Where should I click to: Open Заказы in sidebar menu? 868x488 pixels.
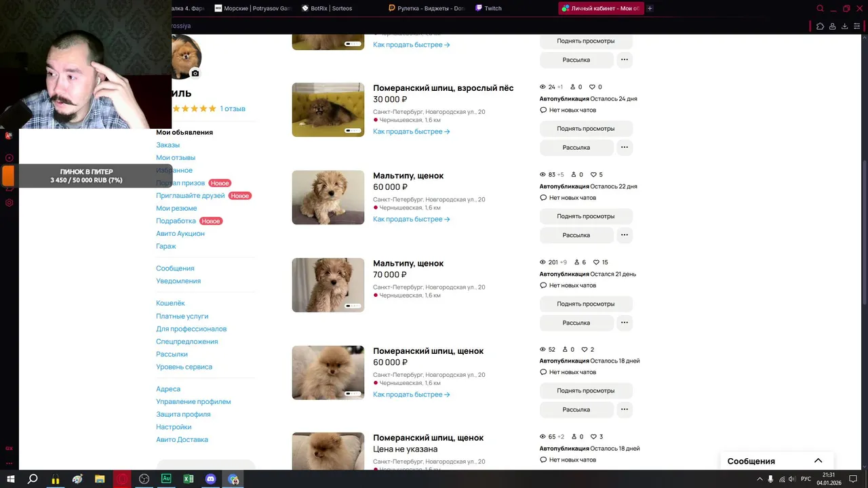(x=167, y=145)
